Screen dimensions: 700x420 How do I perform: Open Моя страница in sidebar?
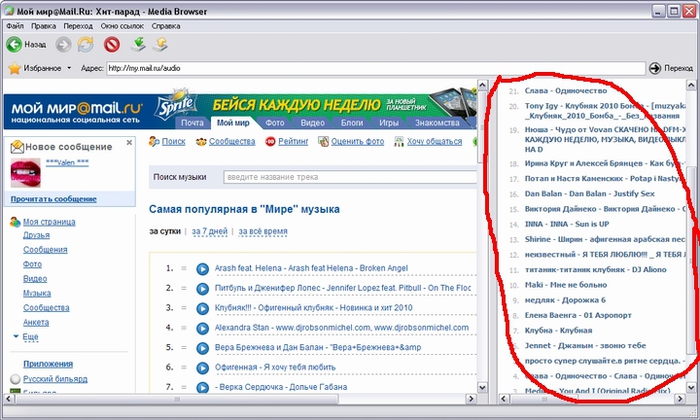(x=49, y=222)
